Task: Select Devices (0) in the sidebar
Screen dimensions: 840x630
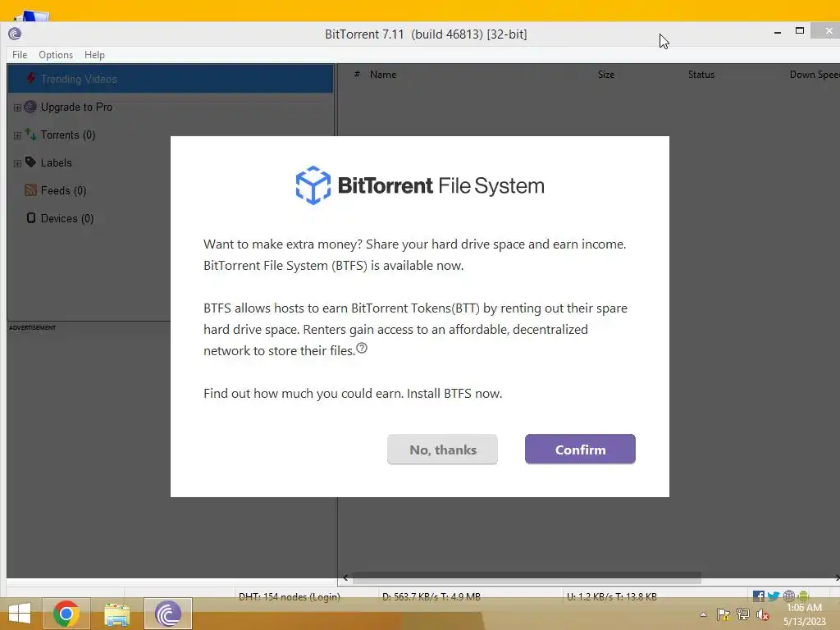Action: point(67,218)
